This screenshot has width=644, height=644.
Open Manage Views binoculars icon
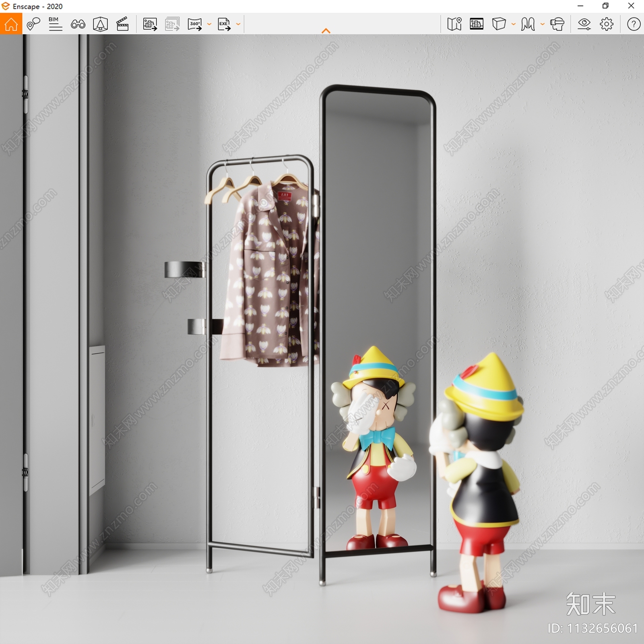(x=78, y=24)
